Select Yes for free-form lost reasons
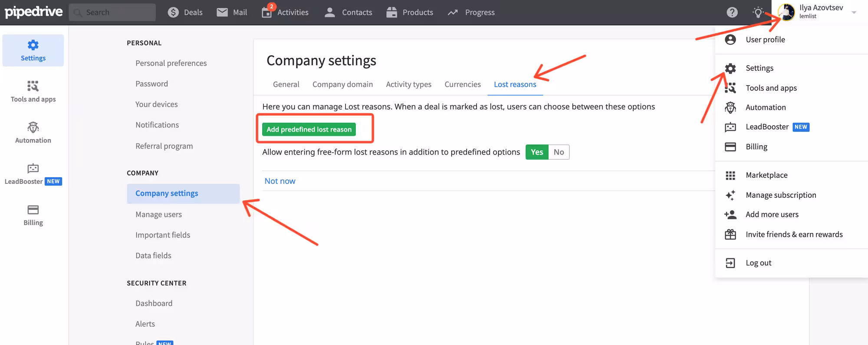868x345 pixels. (537, 152)
